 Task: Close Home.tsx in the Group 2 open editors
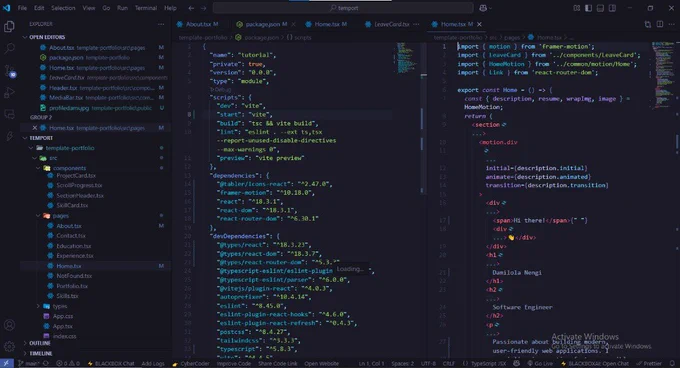[x=35, y=128]
